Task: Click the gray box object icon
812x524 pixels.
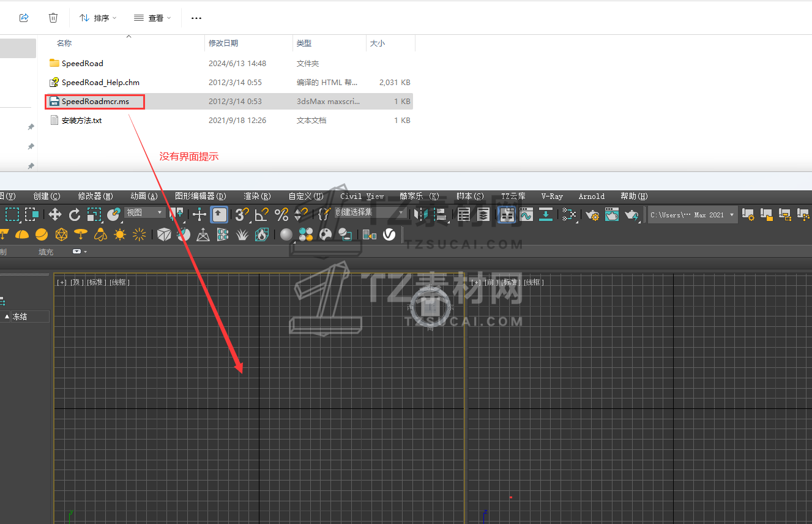Action: click(x=164, y=234)
